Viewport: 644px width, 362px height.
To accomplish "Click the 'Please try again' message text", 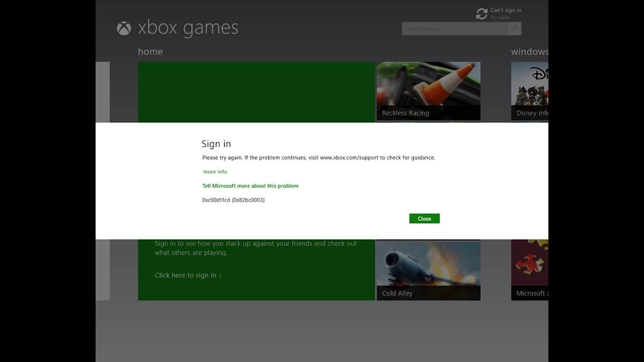I will 318,157.
